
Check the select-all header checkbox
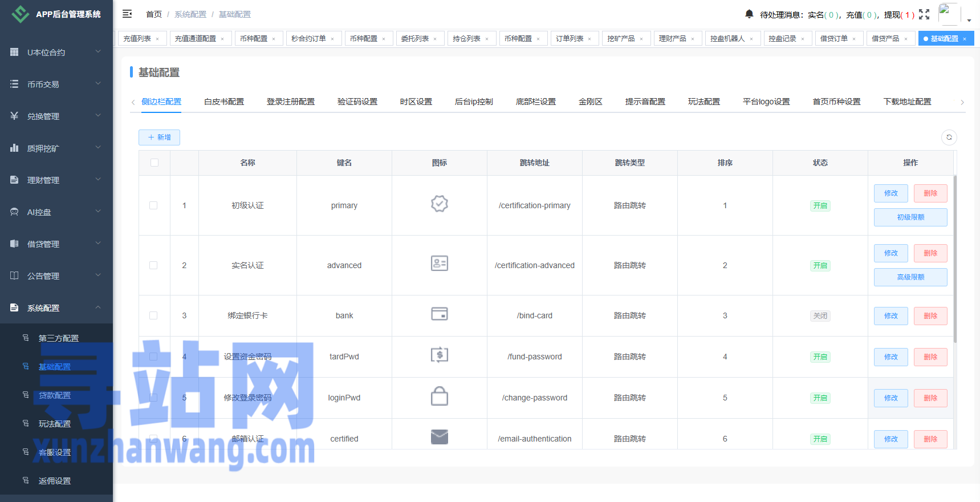154,163
